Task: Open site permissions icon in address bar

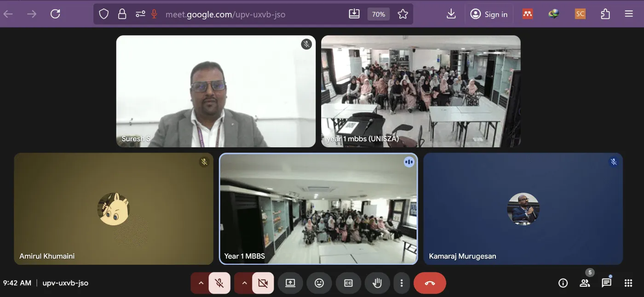Action: (140, 14)
